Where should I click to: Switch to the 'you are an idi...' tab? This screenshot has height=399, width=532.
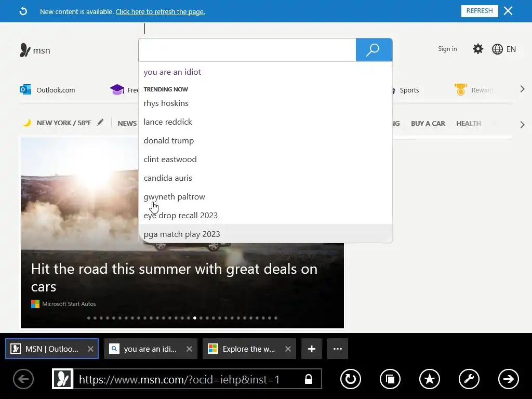[x=151, y=349]
